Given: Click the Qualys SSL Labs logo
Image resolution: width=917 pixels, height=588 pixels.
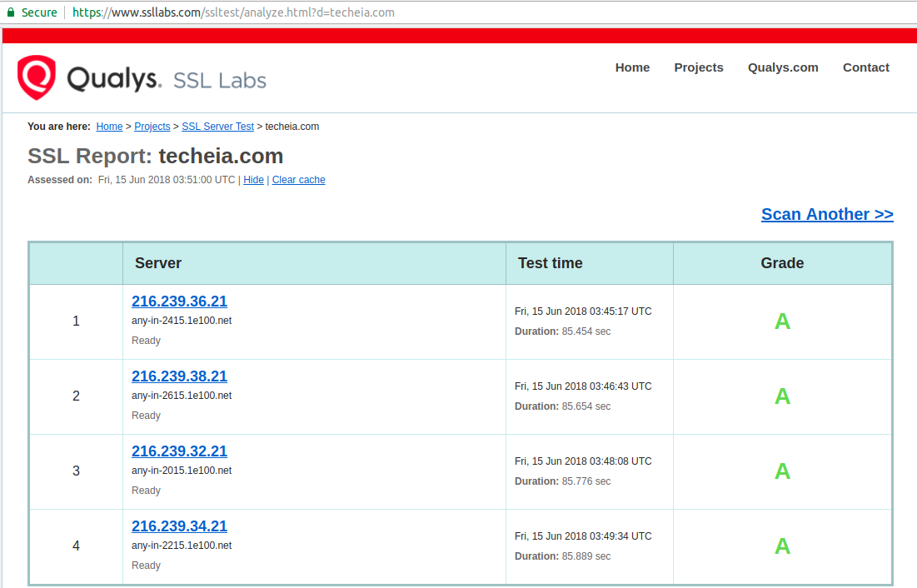Looking at the screenshot, I should 142,77.
